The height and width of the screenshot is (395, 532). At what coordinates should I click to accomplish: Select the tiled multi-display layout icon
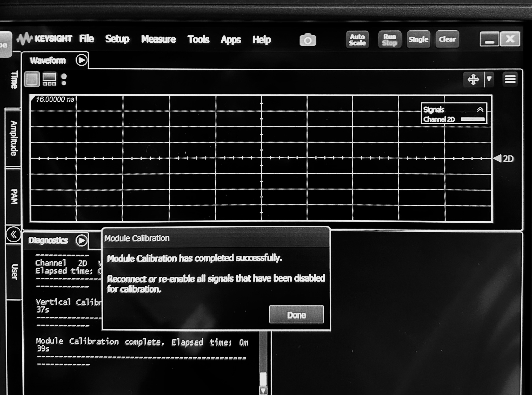click(50, 79)
